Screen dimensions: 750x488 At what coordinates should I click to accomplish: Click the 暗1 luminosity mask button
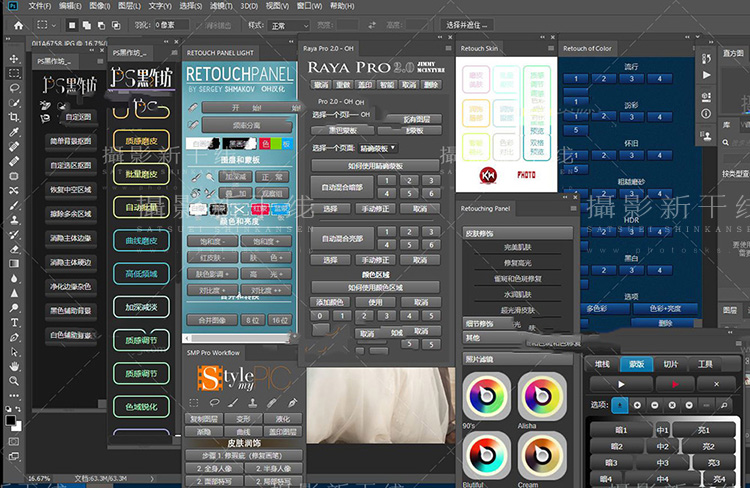click(x=621, y=430)
